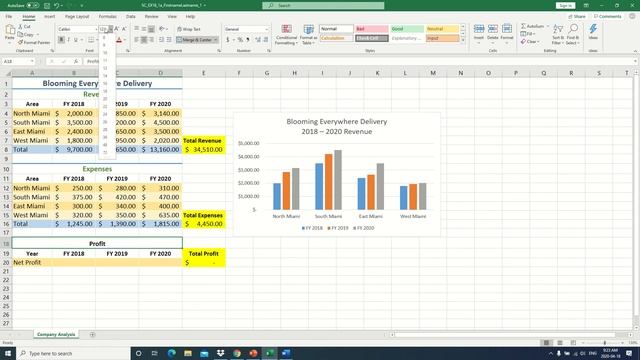This screenshot has height=360, width=640.
Task: Click Align Left icon
Action: [x=136, y=40]
